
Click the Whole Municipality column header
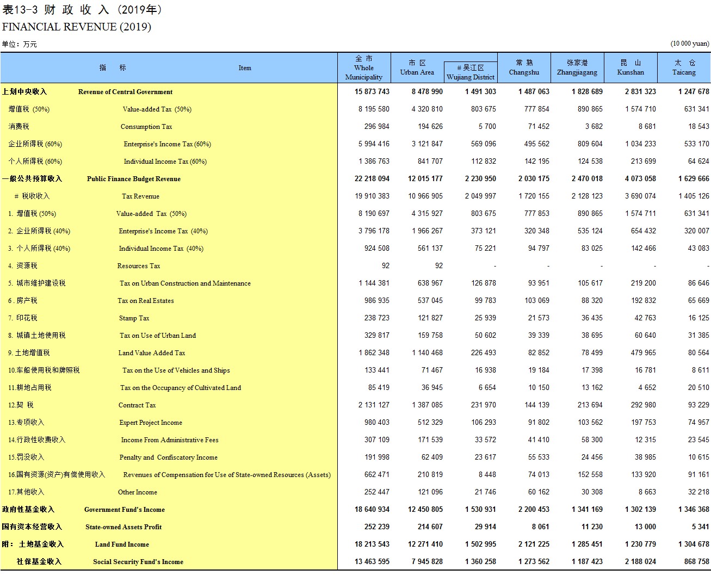point(364,68)
